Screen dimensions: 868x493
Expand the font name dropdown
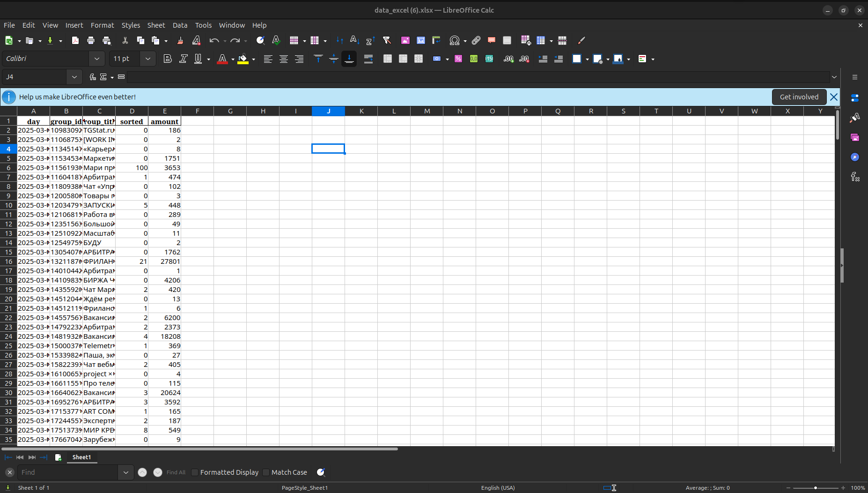pos(97,59)
